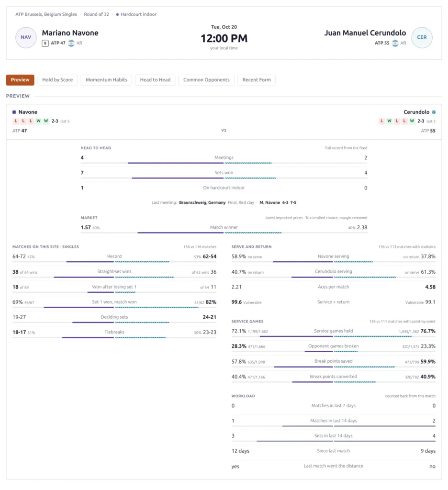
Task: Click the striped teal icon beside Cerundolo
Action: point(434,112)
